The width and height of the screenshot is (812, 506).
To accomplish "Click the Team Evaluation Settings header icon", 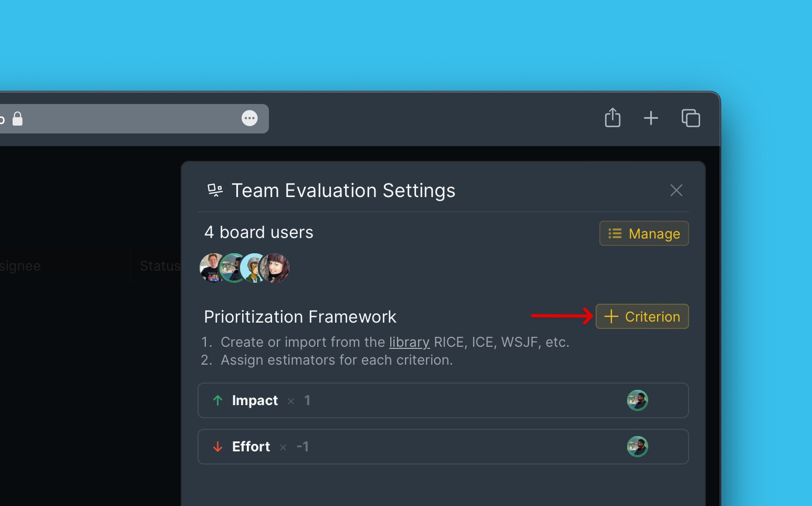I will [215, 190].
